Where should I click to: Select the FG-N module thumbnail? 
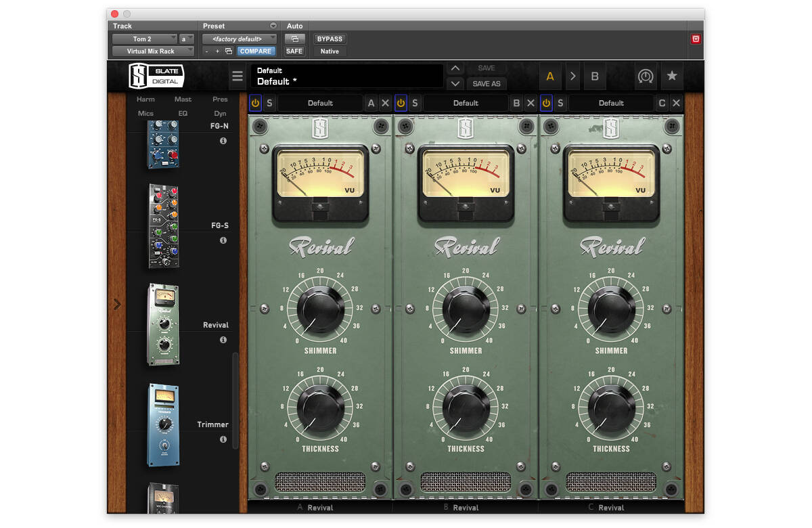163,144
